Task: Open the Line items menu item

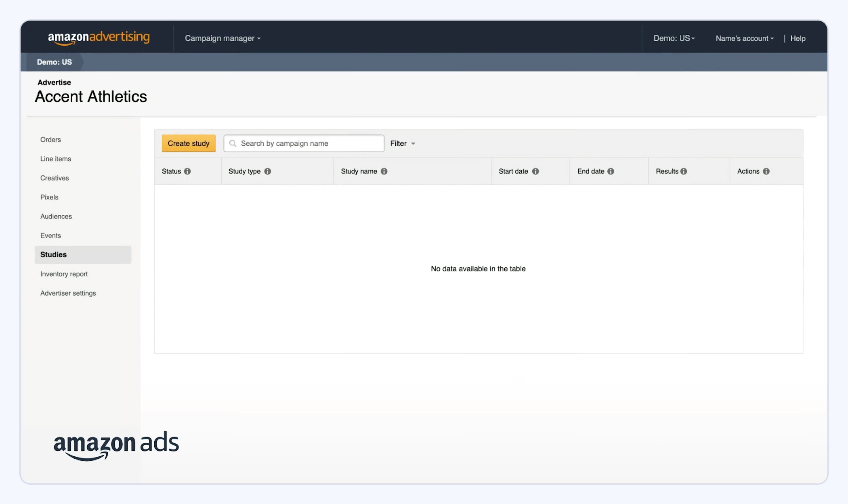Action: [x=56, y=159]
